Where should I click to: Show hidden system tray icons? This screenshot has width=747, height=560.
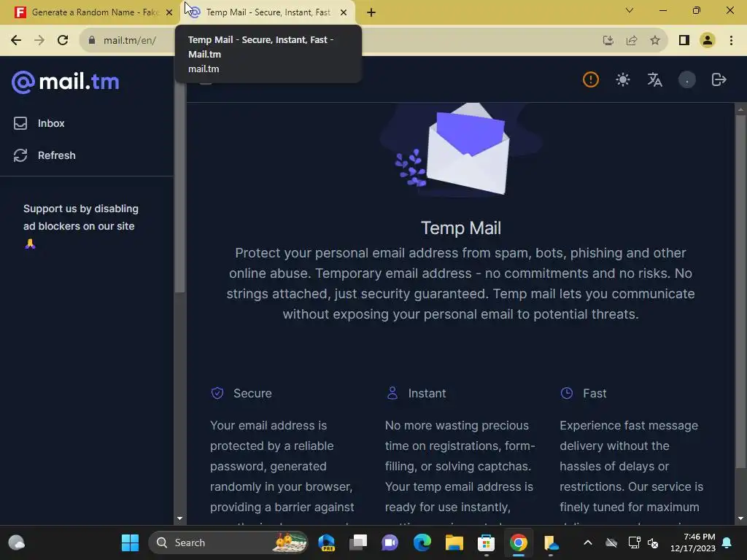tap(588, 542)
